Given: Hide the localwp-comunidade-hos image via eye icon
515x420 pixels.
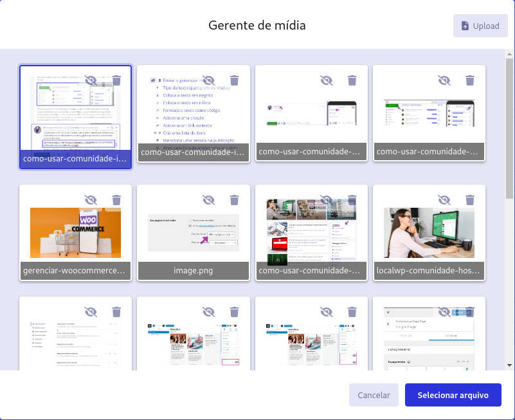Looking at the screenshot, I should pos(444,200).
